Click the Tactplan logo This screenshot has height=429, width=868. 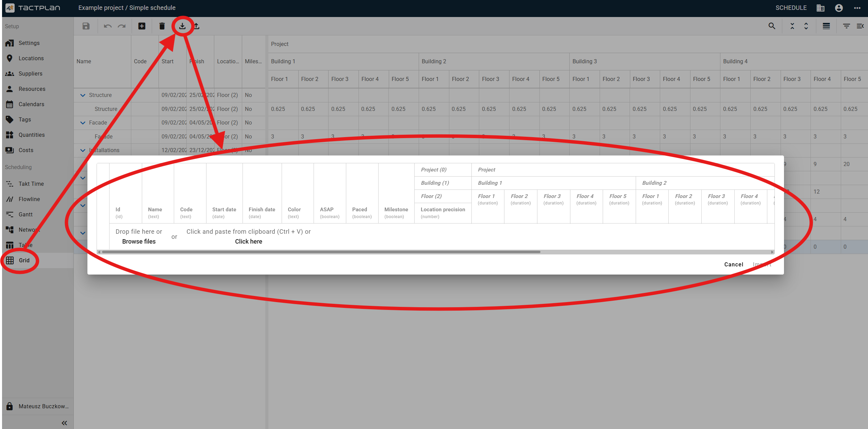coord(33,8)
